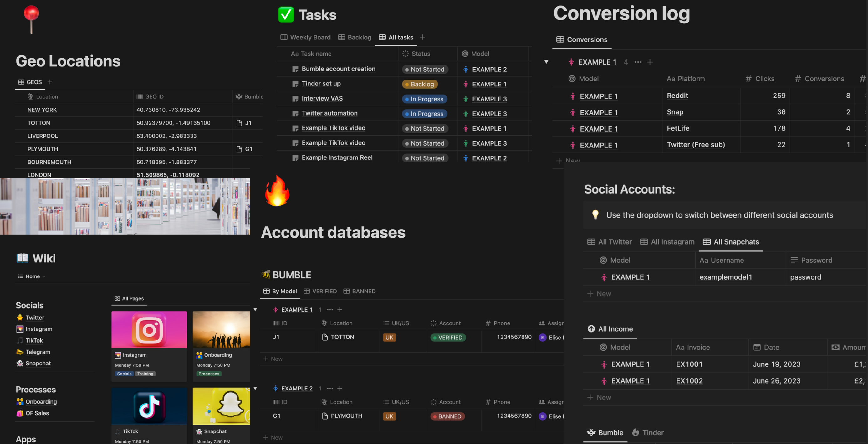The height and width of the screenshot is (444, 868).
Task: Click the Backlog status tag for Tinder set up
Action: 420,84
